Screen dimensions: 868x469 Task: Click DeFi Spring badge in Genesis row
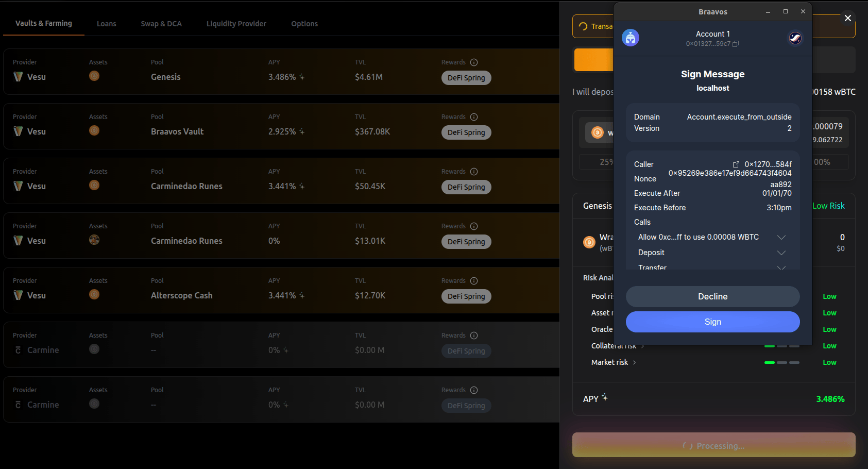point(466,78)
